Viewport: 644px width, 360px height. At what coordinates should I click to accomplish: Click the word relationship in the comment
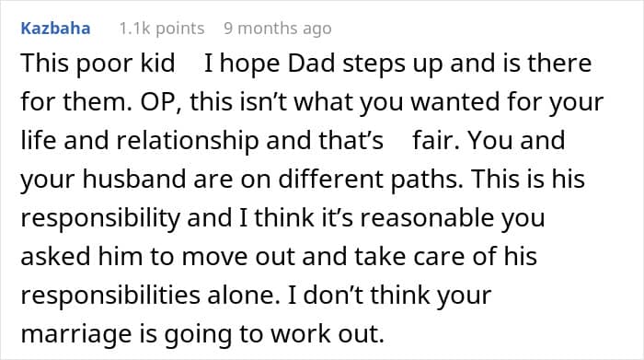(188, 141)
